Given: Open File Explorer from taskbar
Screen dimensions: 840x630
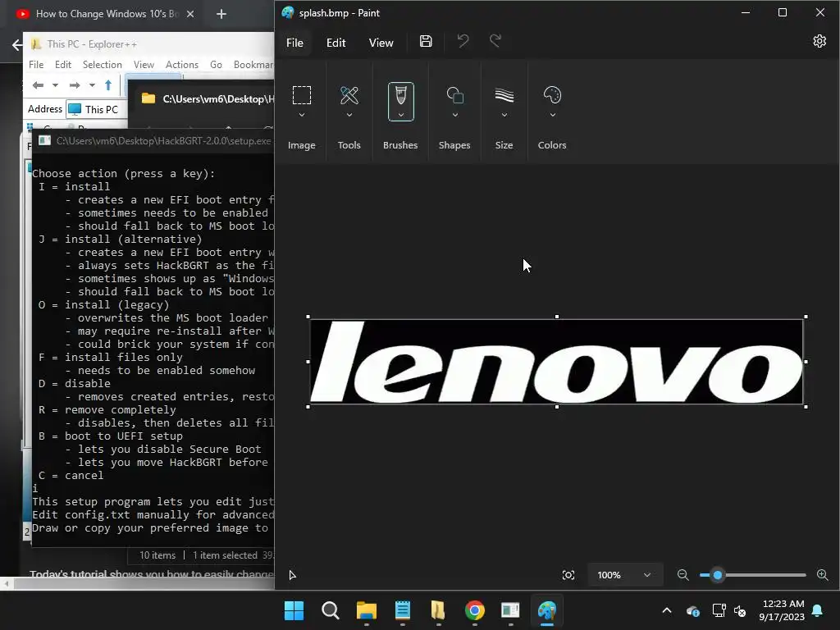Looking at the screenshot, I should point(367,610).
